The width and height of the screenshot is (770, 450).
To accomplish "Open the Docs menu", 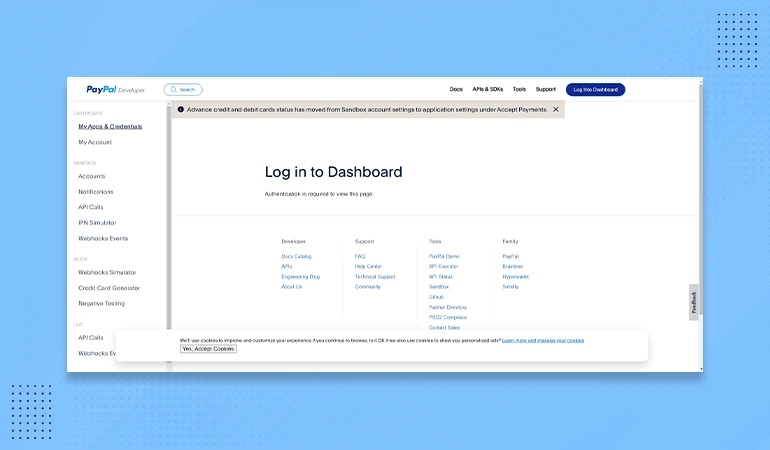I will [x=456, y=89].
